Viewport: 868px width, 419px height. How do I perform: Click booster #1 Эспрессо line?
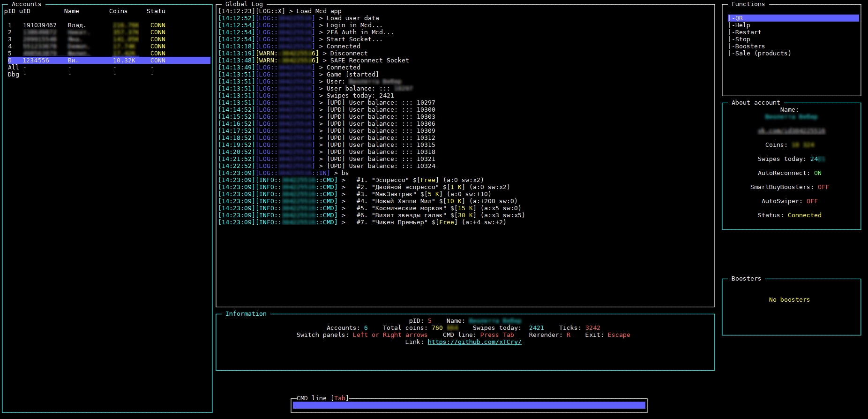pyautogui.click(x=351, y=180)
